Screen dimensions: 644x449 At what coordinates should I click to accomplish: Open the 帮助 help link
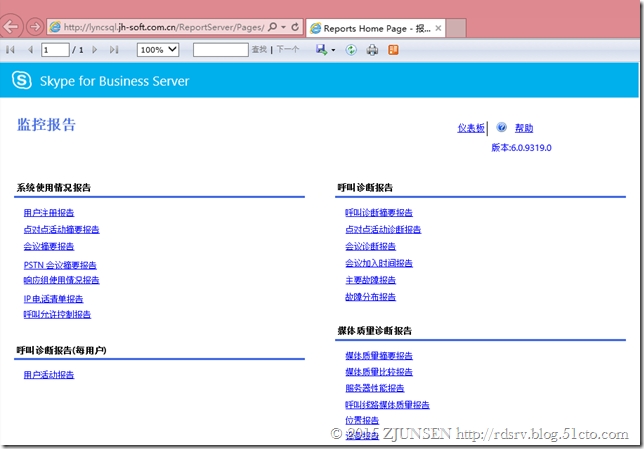[x=524, y=128]
